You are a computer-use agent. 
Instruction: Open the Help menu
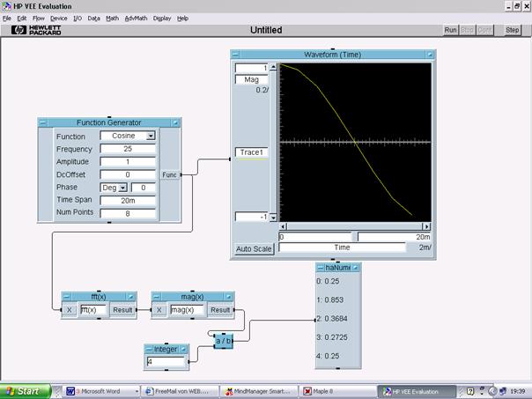(182, 18)
